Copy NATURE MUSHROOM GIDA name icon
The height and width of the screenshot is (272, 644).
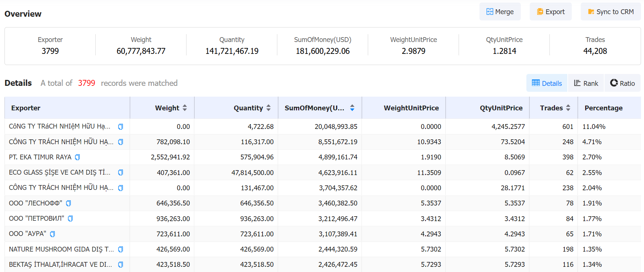point(121,249)
